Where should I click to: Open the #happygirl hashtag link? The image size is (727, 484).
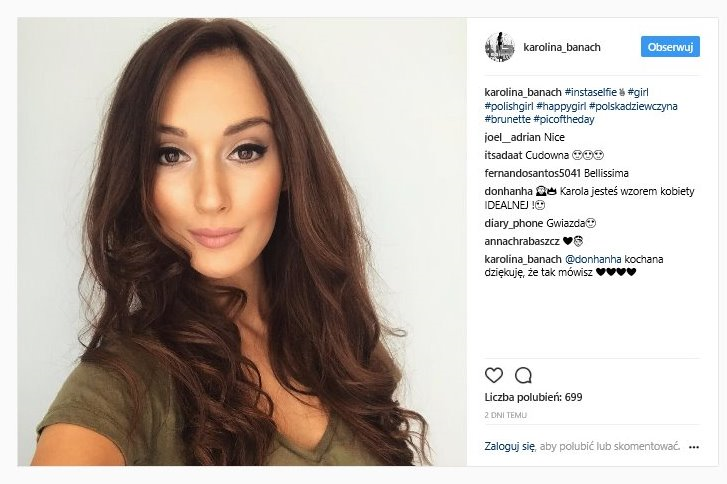(x=561, y=106)
